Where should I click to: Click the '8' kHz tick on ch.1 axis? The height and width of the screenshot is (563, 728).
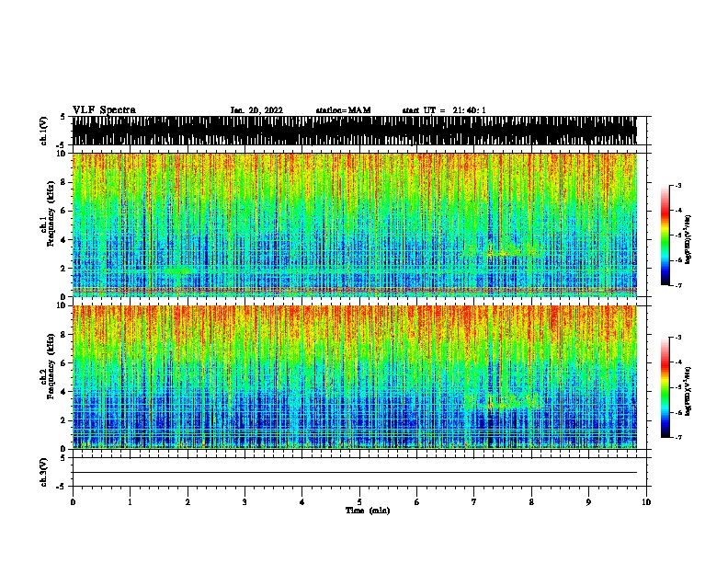pyautogui.click(x=63, y=182)
